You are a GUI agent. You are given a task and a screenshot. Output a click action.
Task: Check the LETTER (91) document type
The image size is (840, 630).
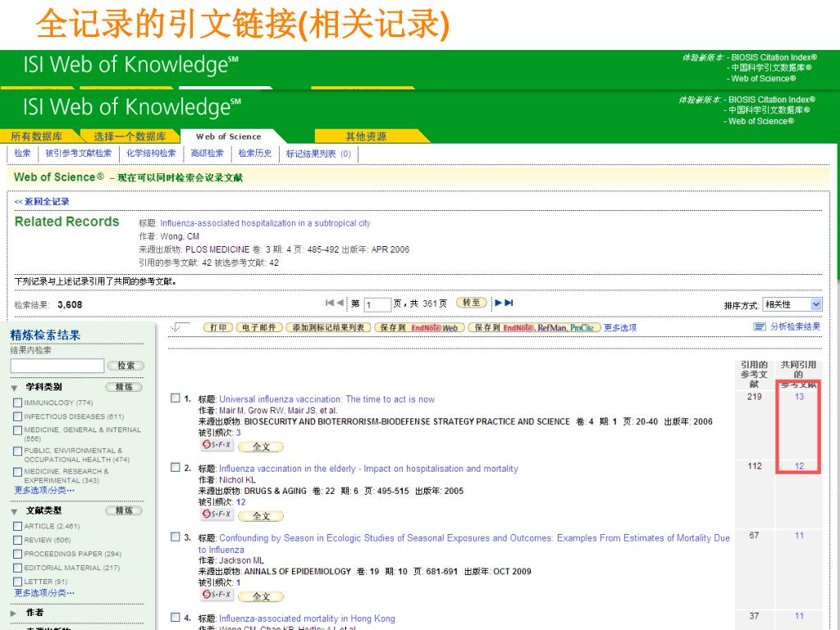[18, 582]
